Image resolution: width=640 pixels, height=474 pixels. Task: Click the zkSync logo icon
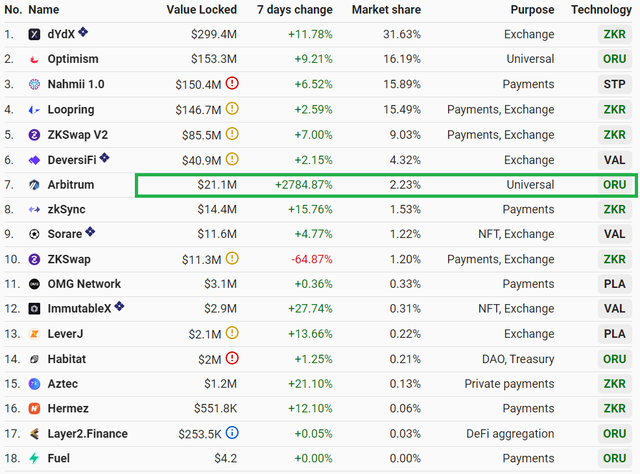click(34, 209)
